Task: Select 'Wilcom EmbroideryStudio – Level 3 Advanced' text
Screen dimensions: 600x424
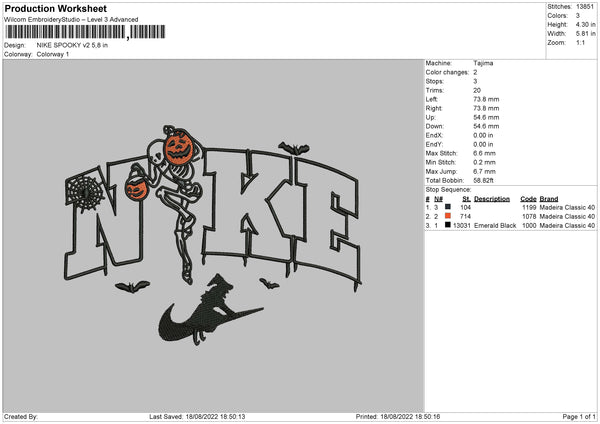Action: click(71, 20)
